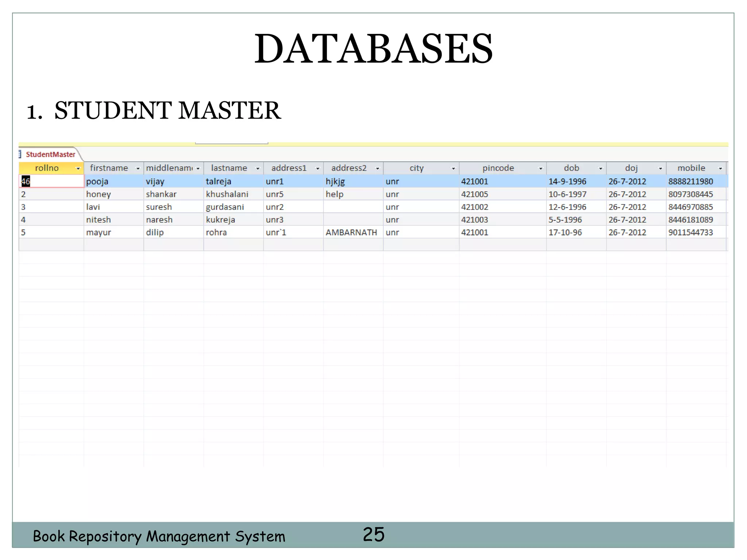
Task: Click the table icon beside StudentMaster
Action: pyautogui.click(x=20, y=155)
